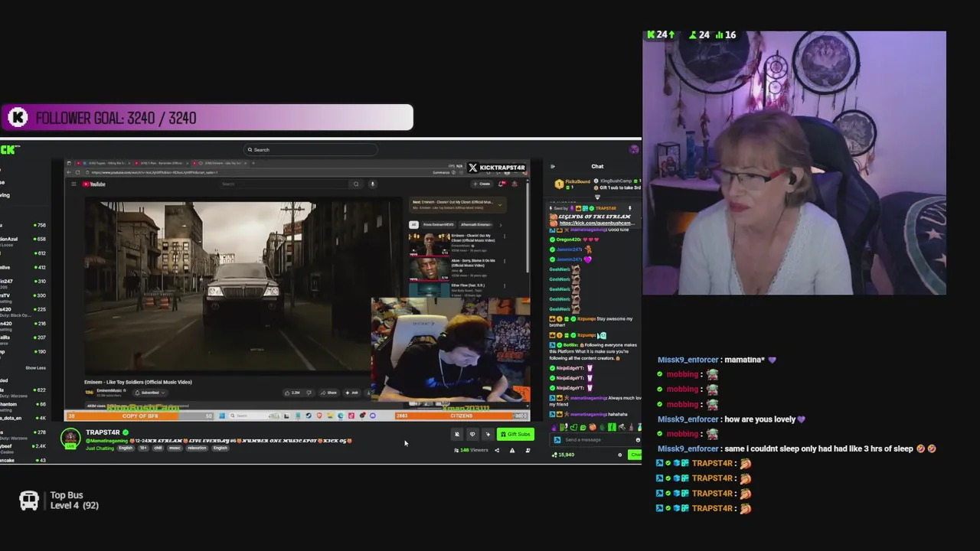Screen dimensions: 980x551
Task: Toggle theatre mode icon
Action: 528,451
